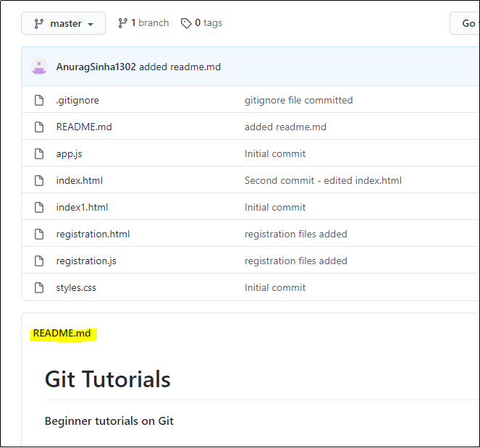Open the styles.css file
Image resolution: width=480 pixels, height=448 pixels.
(76, 288)
